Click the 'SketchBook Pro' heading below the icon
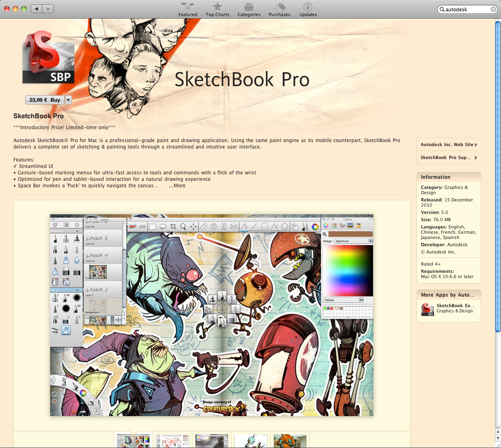The height and width of the screenshot is (448, 501). 38,116
